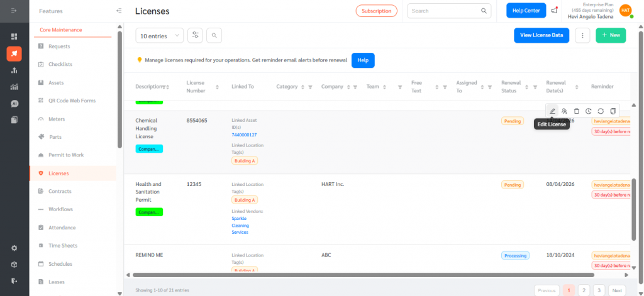Click the clock history icon in row toolbar
644x296 pixels.
tap(589, 111)
